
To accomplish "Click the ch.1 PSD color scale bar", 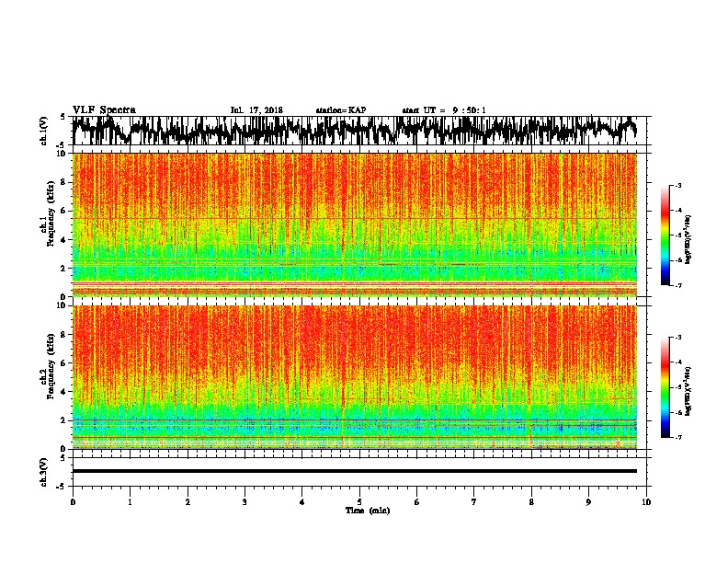I will pos(665,236).
